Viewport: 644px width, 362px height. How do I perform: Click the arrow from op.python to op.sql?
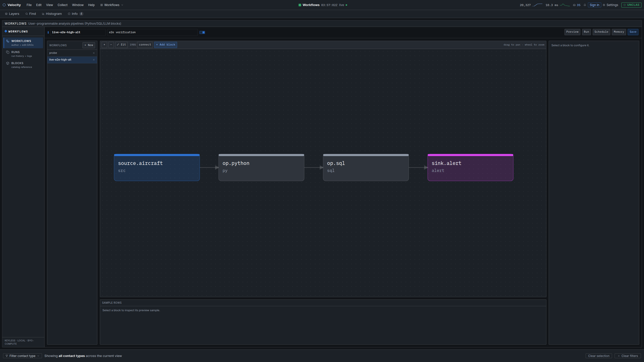[x=314, y=167]
